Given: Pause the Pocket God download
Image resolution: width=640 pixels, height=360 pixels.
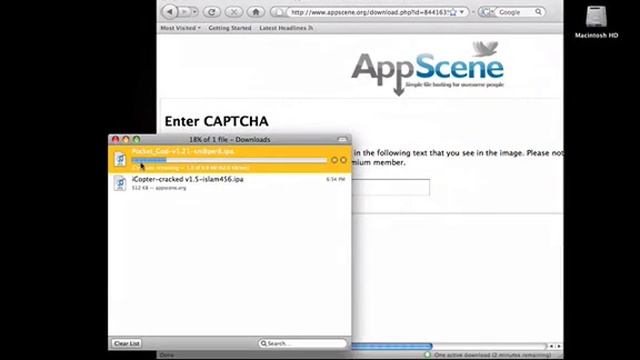Looking at the screenshot, I should pyautogui.click(x=334, y=160).
